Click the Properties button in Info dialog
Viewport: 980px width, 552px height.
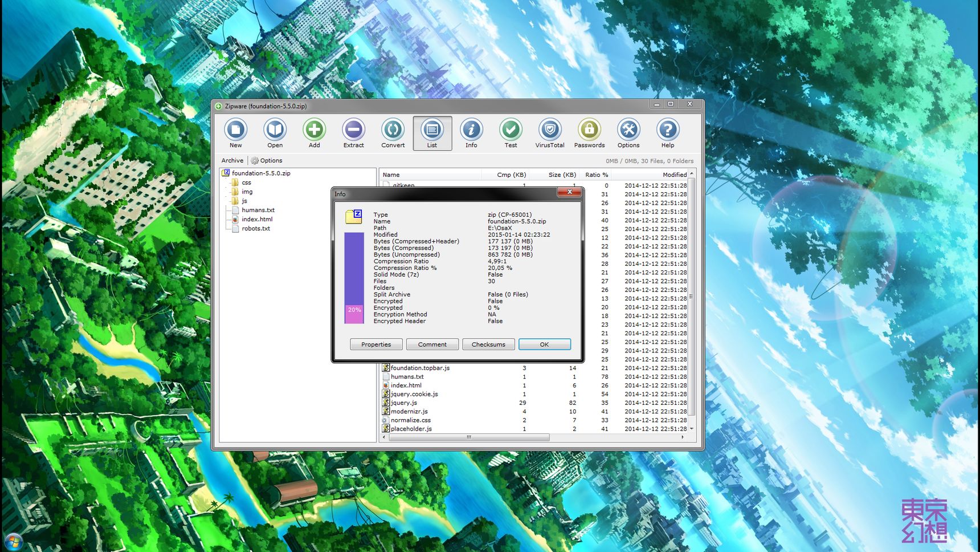(376, 344)
